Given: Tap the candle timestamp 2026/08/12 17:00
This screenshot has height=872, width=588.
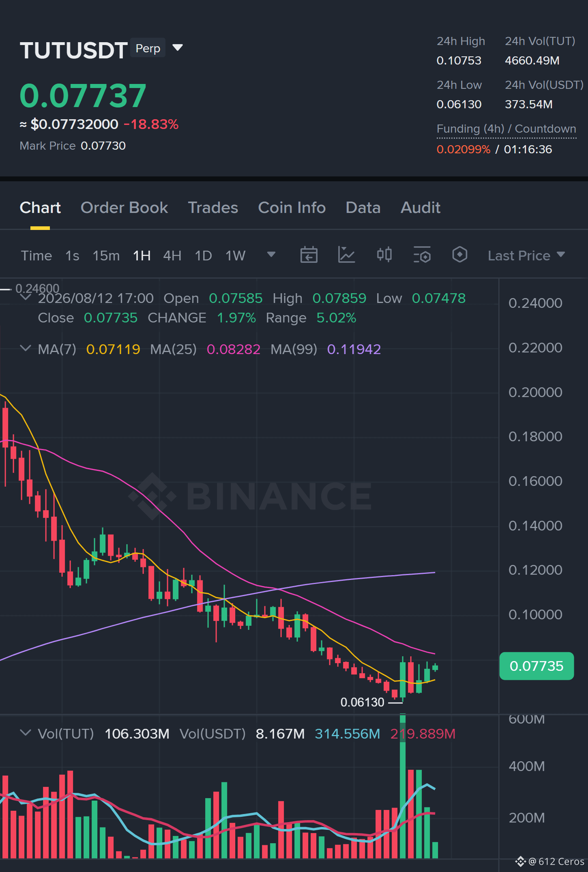Looking at the screenshot, I should coord(96,298).
